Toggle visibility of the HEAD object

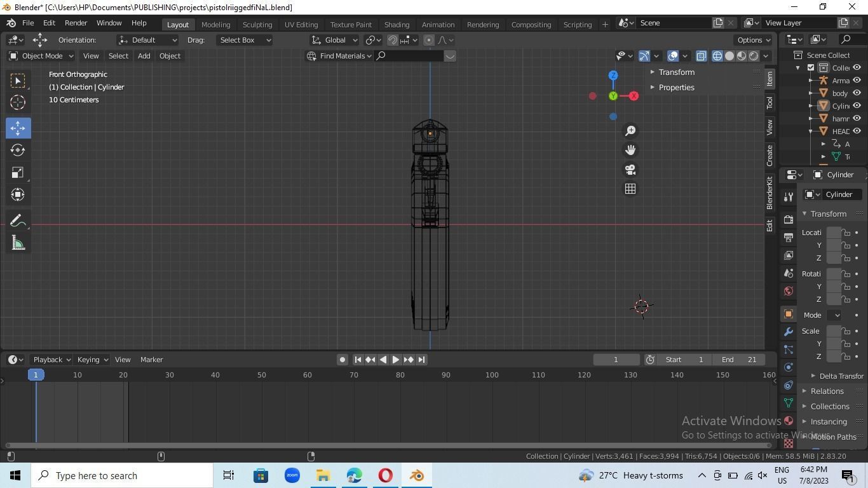point(857,132)
